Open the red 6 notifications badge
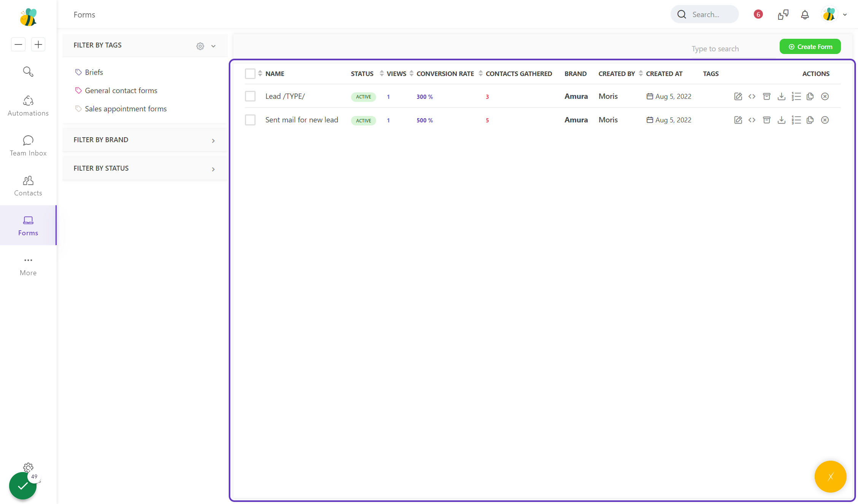This screenshot has height=504, width=858. pyautogui.click(x=758, y=14)
